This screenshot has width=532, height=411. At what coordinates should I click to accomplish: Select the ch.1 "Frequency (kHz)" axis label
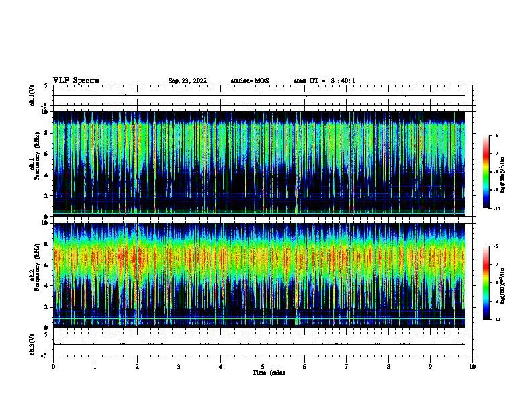[x=38, y=156]
